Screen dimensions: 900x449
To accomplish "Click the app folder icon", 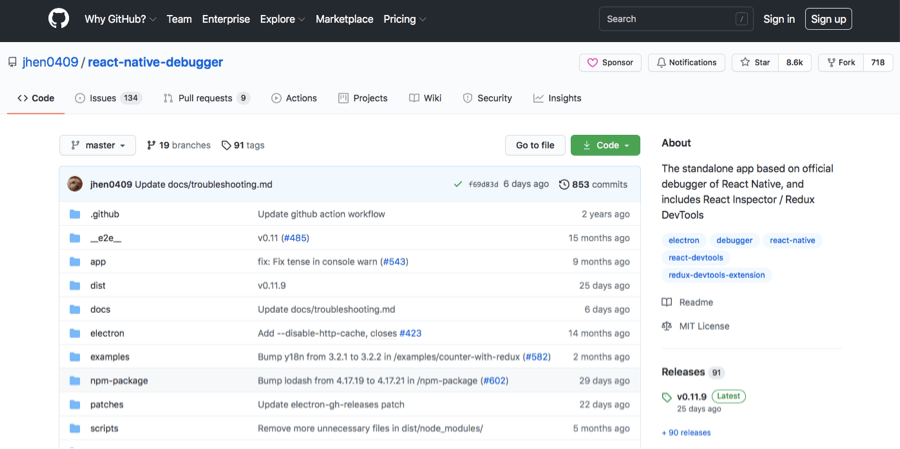I will (75, 262).
